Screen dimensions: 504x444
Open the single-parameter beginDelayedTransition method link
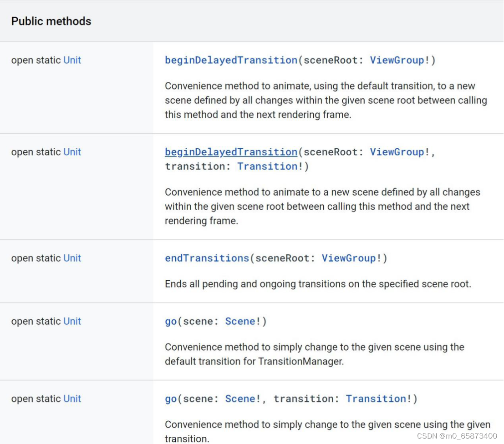[231, 60]
